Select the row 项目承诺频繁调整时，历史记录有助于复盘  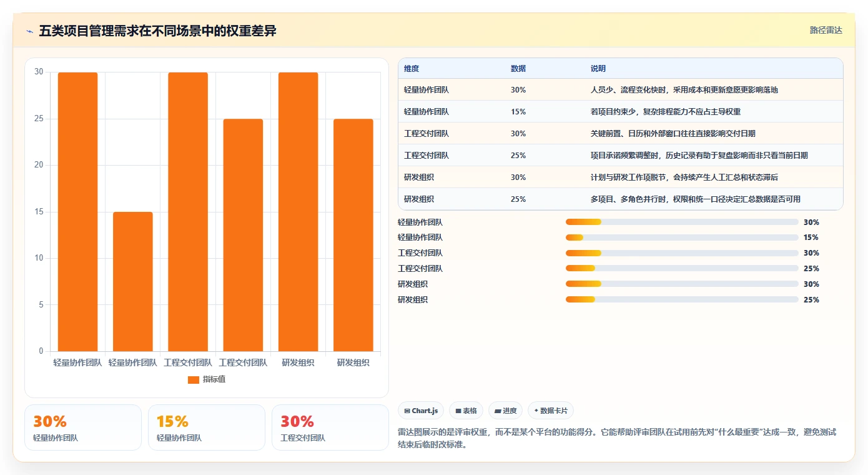point(620,155)
